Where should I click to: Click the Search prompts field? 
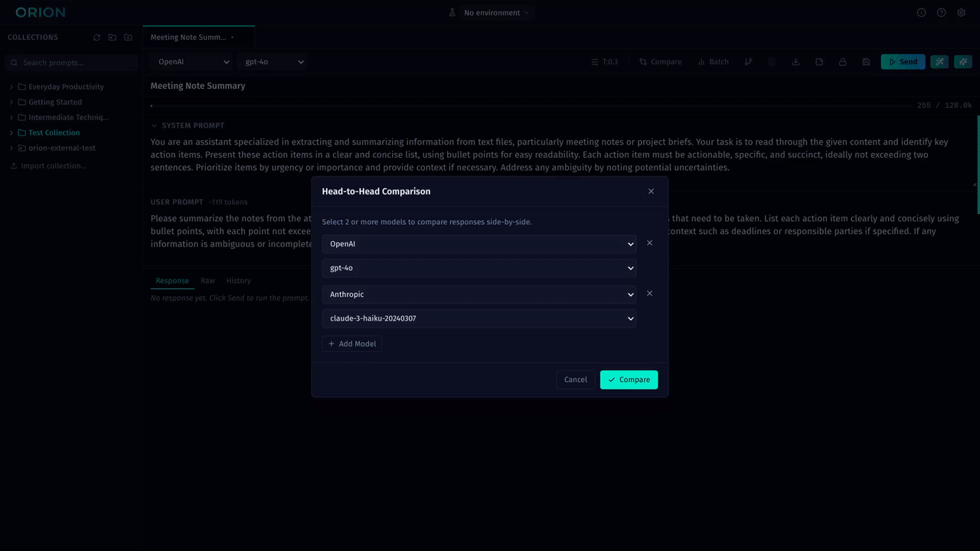pyautogui.click(x=71, y=63)
